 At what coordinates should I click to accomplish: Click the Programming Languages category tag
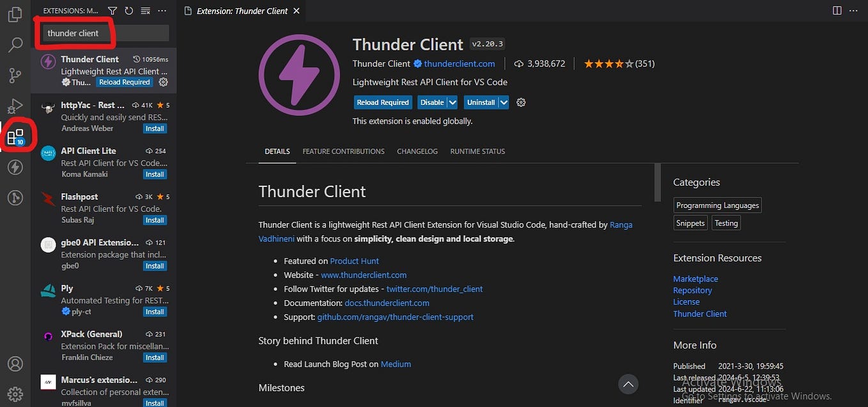(x=718, y=205)
